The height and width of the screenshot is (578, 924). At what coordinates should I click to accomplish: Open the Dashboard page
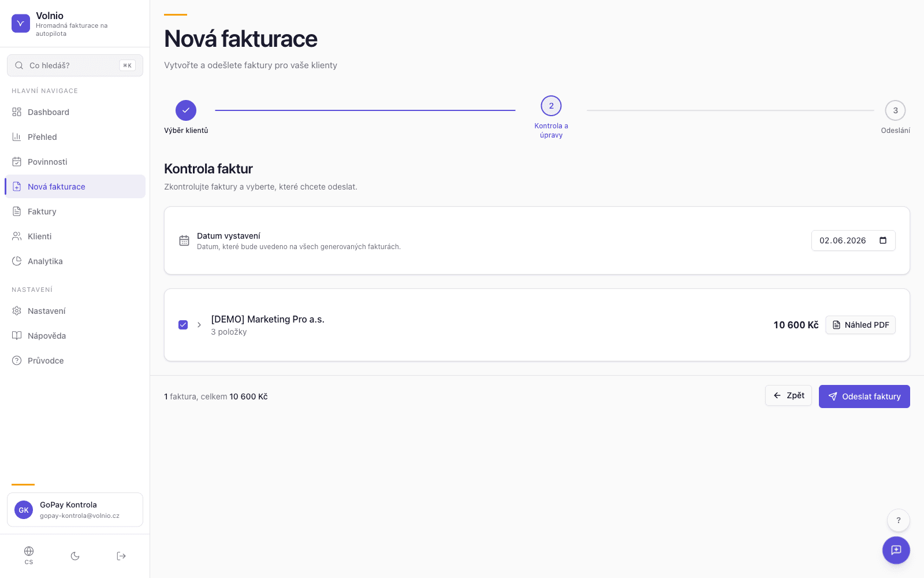[75, 112]
